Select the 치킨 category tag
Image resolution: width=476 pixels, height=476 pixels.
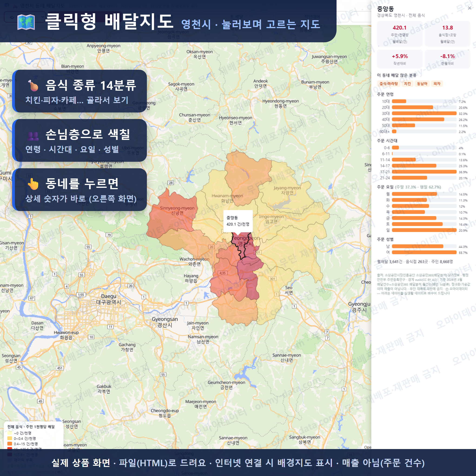click(407, 84)
